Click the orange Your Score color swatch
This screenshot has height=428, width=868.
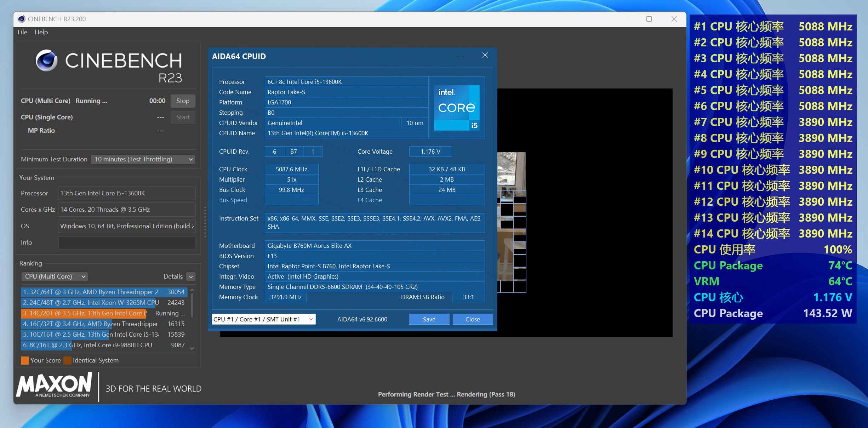coord(25,360)
